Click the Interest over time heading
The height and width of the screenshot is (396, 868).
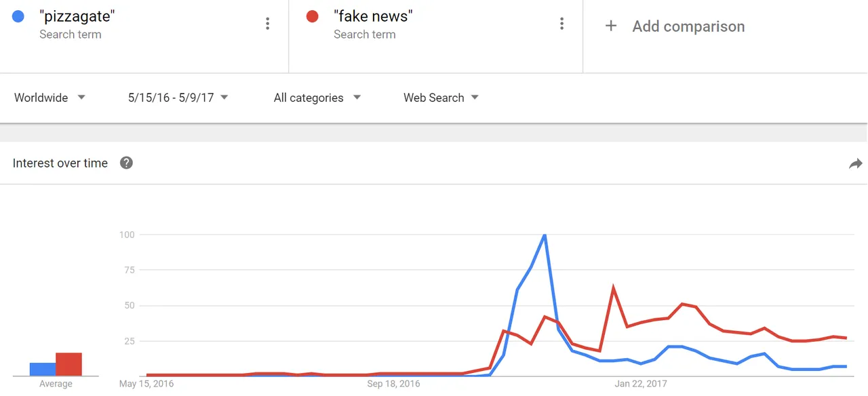point(60,163)
